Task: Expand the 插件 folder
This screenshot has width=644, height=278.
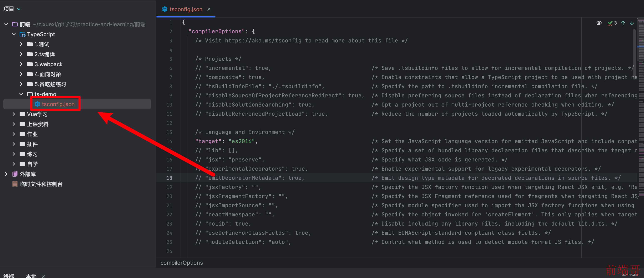Action: 14,144
